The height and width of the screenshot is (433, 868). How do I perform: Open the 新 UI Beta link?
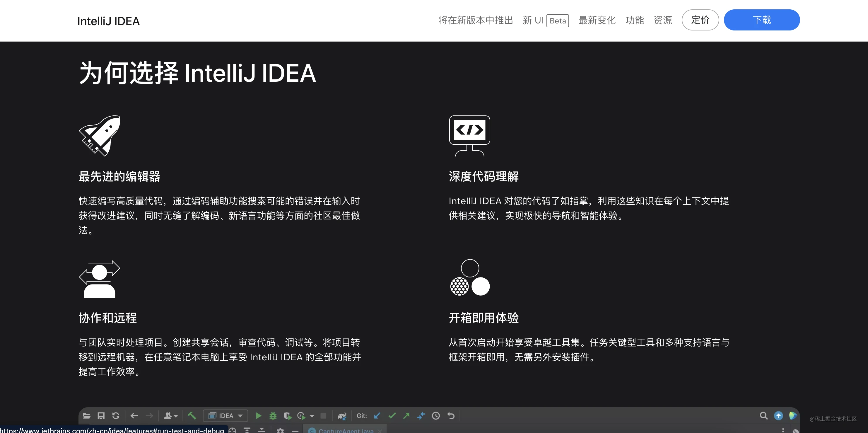click(546, 20)
